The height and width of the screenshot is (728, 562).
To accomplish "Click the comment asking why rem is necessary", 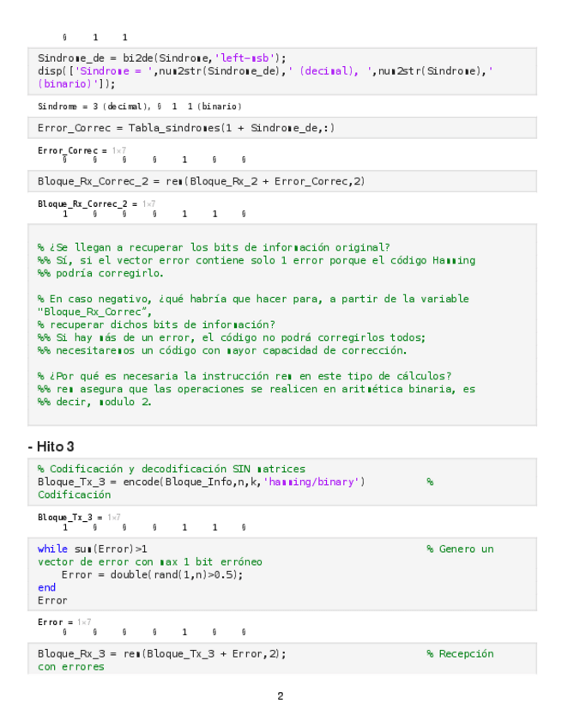I will [x=245, y=376].
